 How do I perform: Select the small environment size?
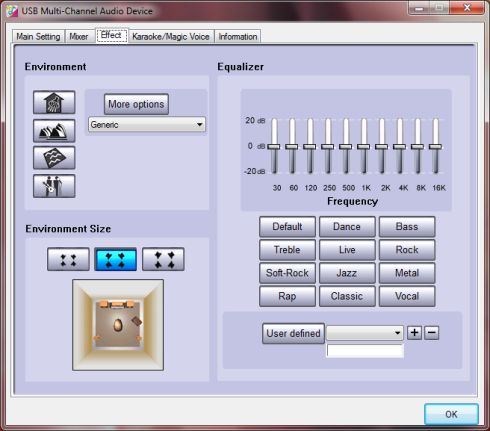pyautogui.click(x=68, y=259)
